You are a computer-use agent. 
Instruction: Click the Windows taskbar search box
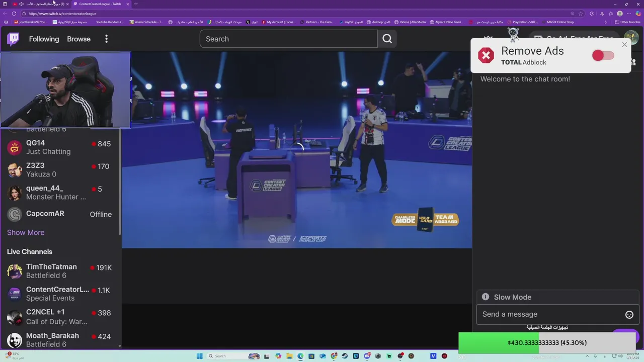234,356
